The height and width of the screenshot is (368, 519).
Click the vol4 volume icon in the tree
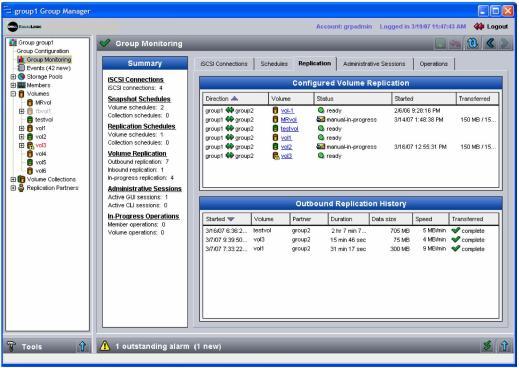tap(30, 154)
